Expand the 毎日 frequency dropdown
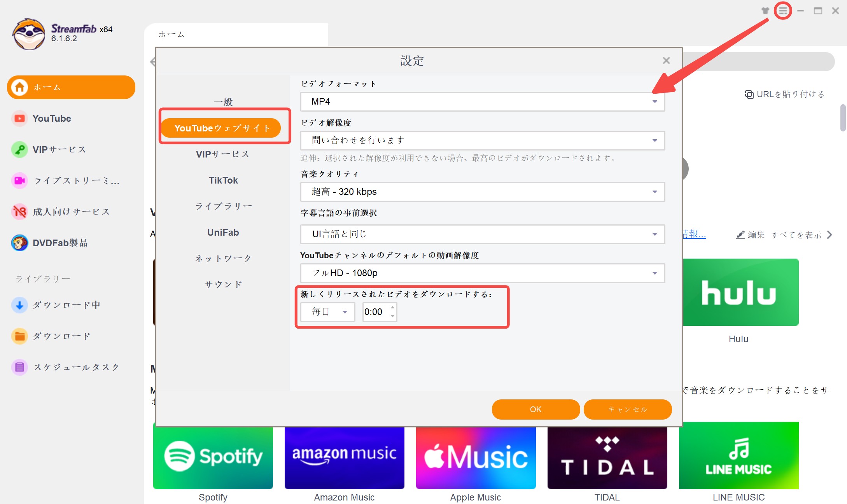This screenshot has width=847, height=504. coord(328,312)
